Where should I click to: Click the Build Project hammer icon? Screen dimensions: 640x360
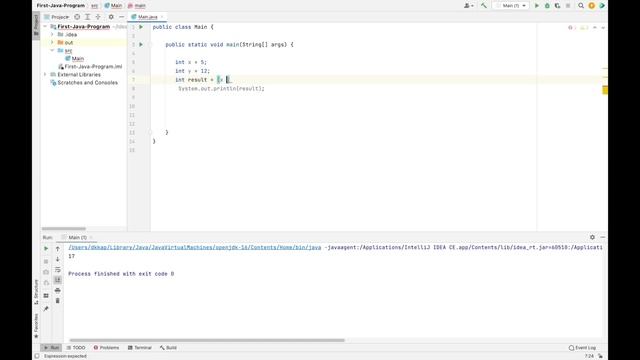point(484,6)
